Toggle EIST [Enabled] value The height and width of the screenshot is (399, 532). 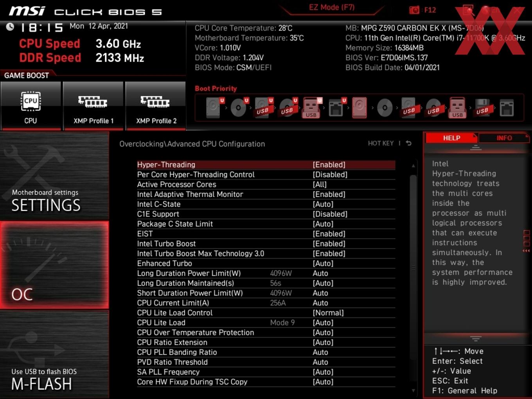point(329,234)
